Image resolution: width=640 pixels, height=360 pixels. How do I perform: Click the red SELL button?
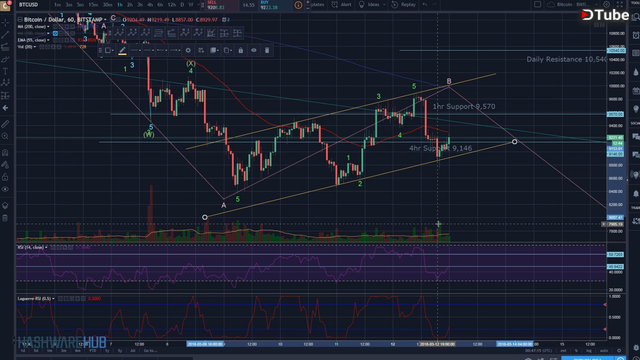click(221, 5)
